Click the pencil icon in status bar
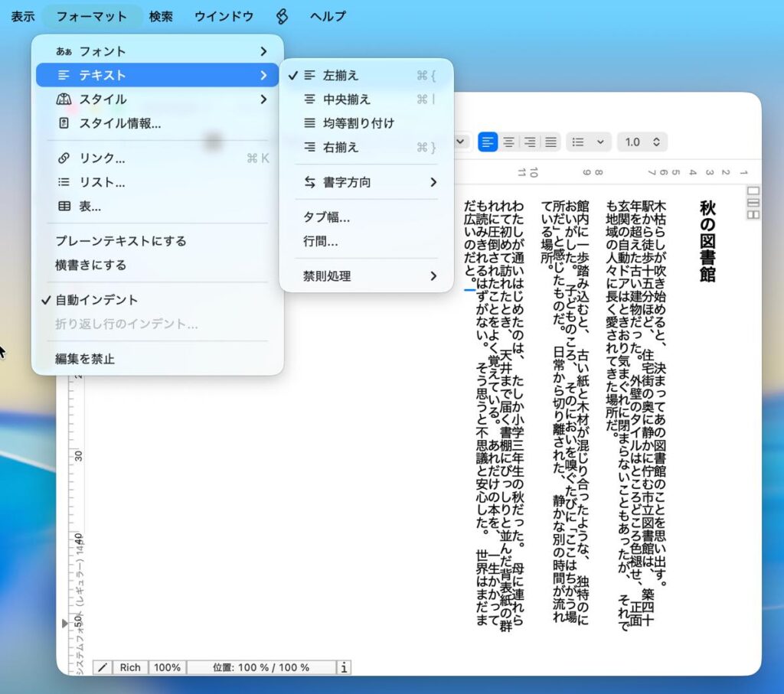 tap(103, 667)
